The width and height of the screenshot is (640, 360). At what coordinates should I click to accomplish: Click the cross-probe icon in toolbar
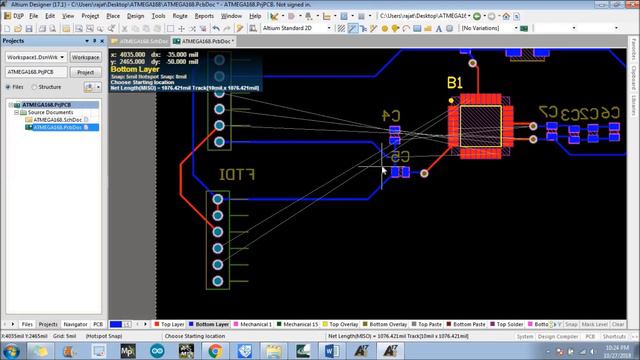(x=240, y=29)
